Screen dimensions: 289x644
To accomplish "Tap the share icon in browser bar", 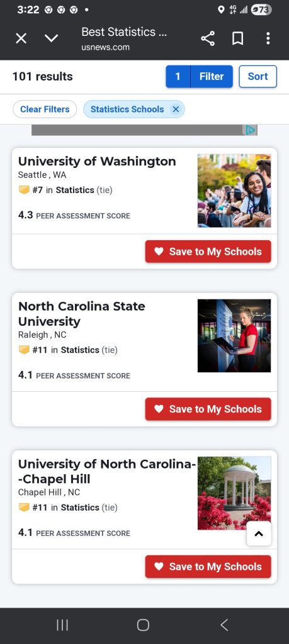I will [208, 39].
